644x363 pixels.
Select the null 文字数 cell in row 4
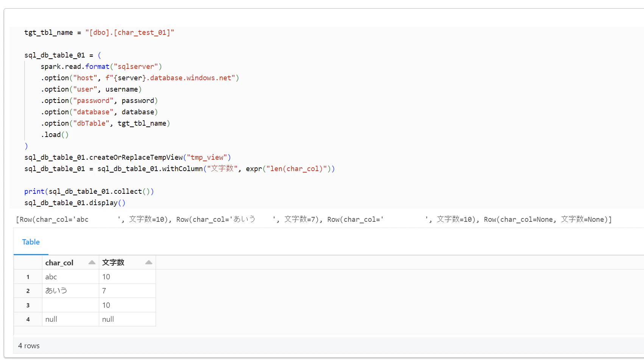point(127,319)
